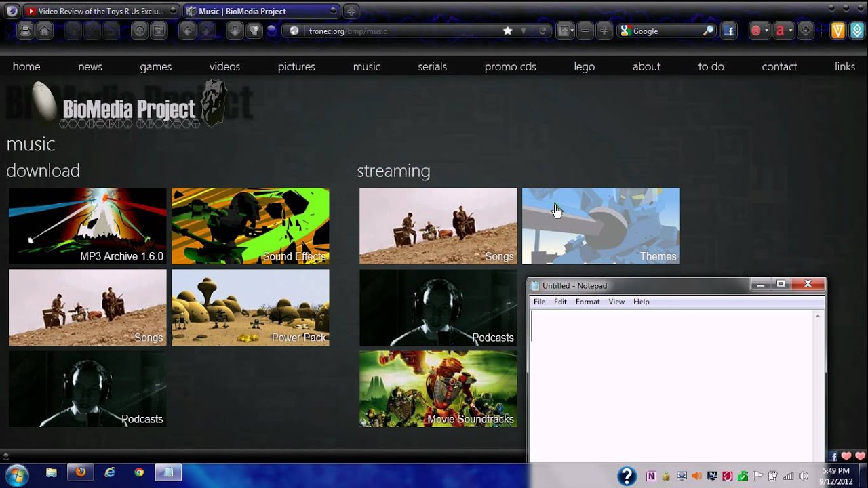The width and height of the screenshot is (868, 488).
Task: Open the Power Pack download tile
Action: 250,308
